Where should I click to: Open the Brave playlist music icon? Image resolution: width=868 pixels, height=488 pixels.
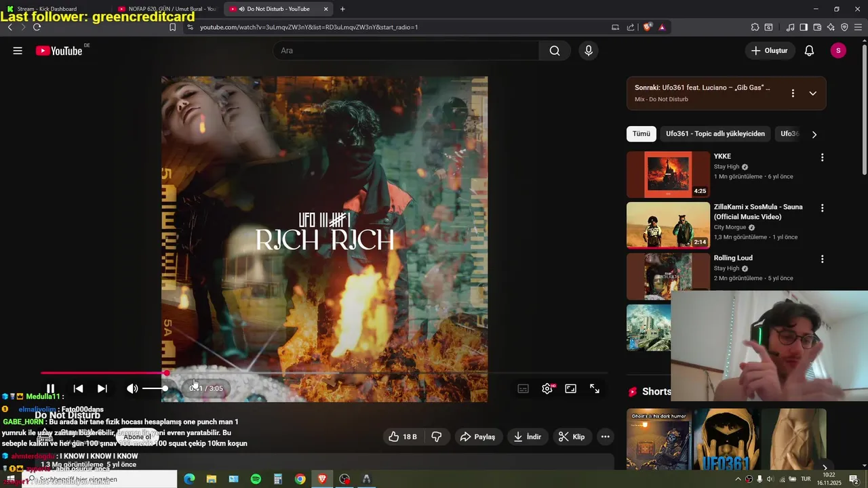pos(790,27)
